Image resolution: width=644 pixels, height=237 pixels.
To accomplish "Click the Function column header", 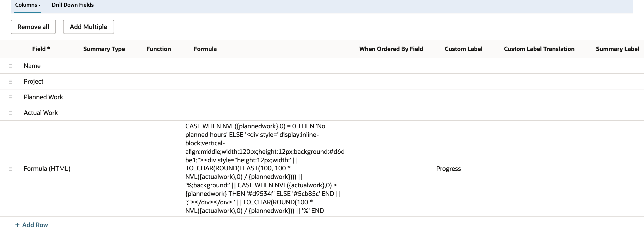I will coord(159,49).
